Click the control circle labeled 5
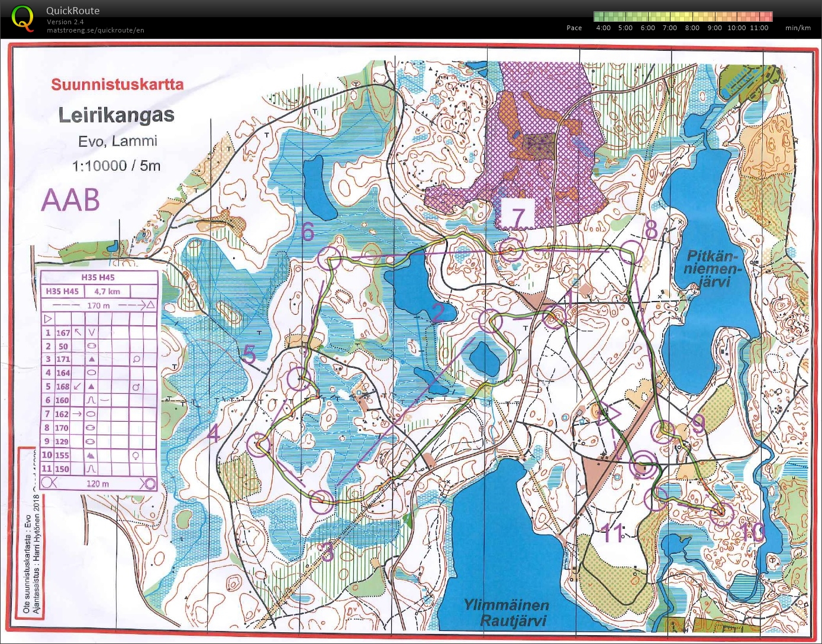This screenshot has height=644, width=822. [298, 378]
